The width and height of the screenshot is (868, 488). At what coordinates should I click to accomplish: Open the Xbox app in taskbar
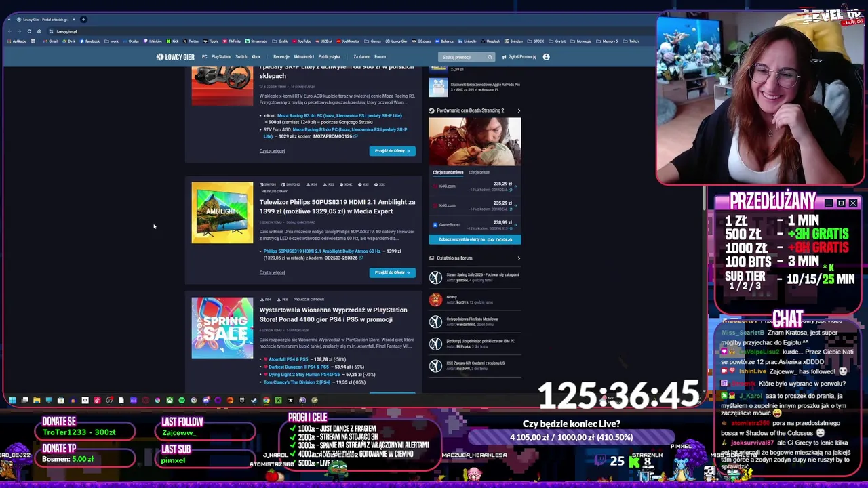170,401
